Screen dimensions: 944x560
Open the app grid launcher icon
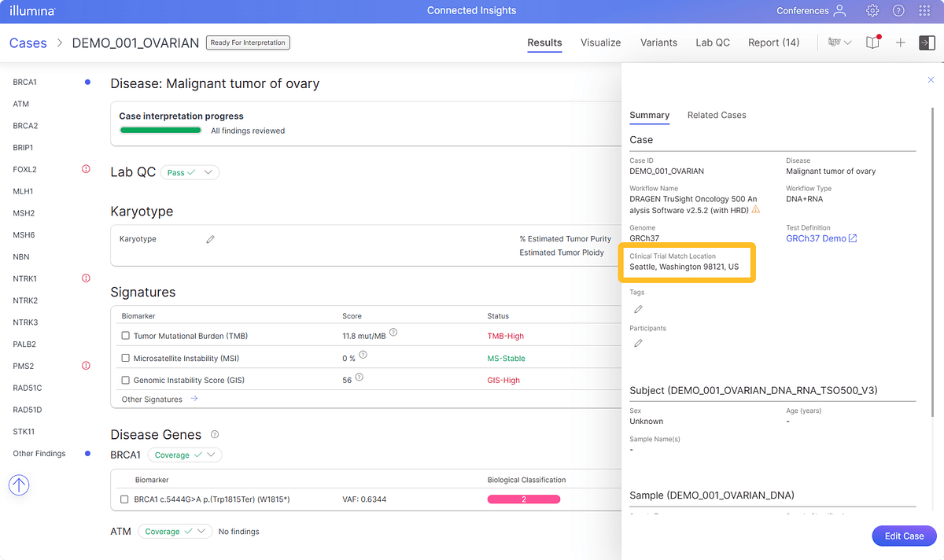click(924, 11)
